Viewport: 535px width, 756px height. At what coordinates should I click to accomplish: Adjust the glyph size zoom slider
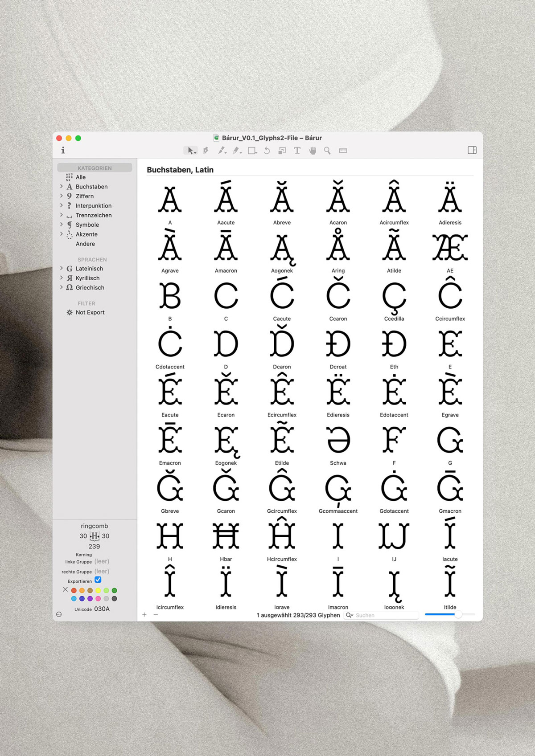458,614
